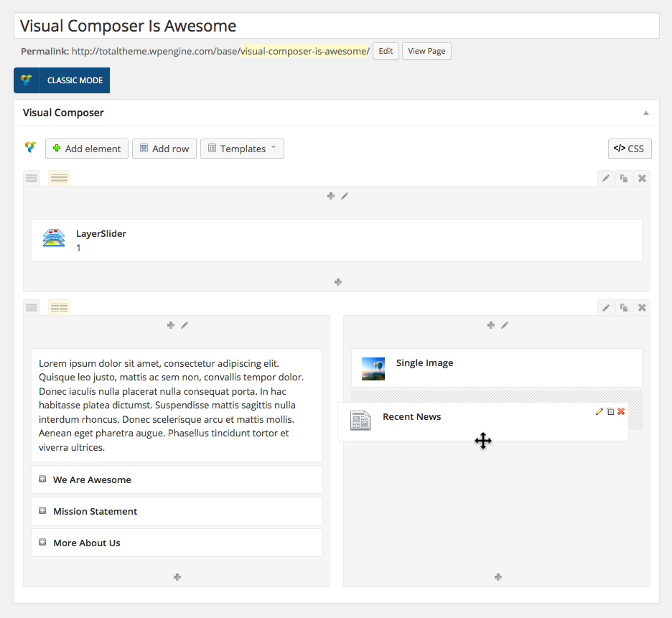Grab the second row's drag handle
The height and width of the screenshot is (618, 672).
[x=32, y=307]
